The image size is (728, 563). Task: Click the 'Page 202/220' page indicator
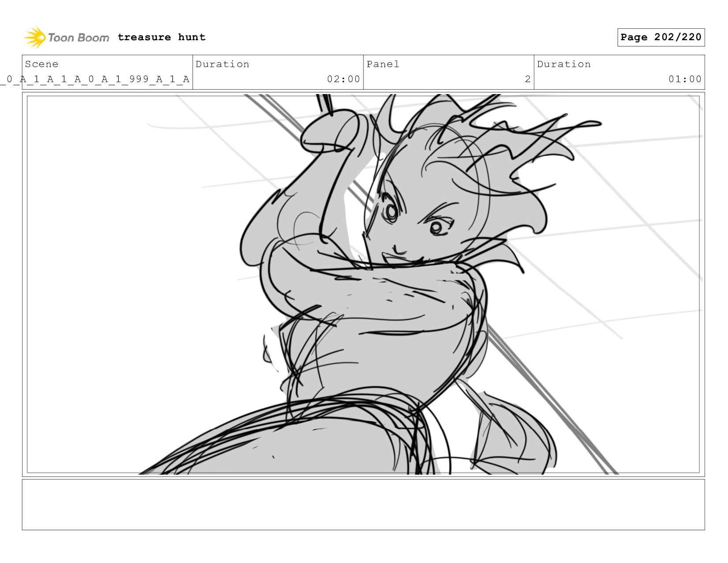tap(661, 37)
